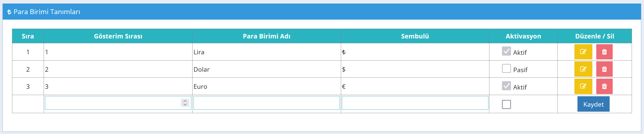Edit the Euro currency row
Screen dimensions: 644x134
click(583, 86)
